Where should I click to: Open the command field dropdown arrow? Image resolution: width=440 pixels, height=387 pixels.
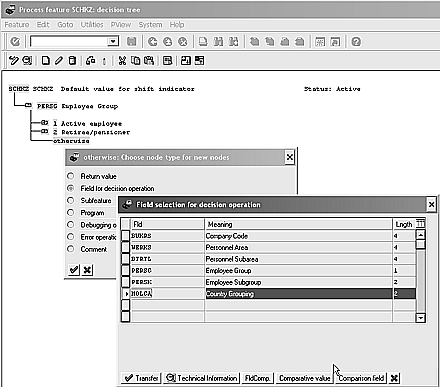coord(113,41)
